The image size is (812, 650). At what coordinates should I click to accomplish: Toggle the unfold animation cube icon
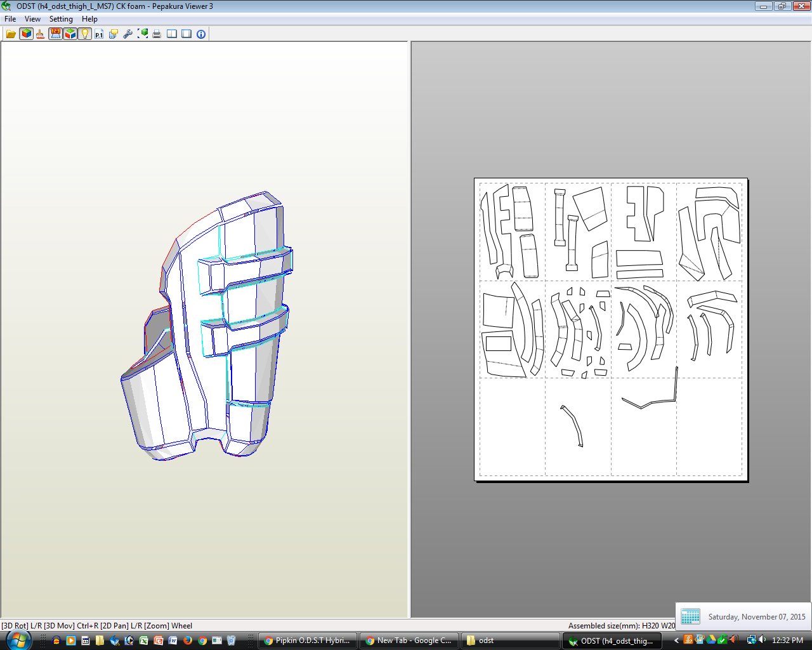pos(70,34)
